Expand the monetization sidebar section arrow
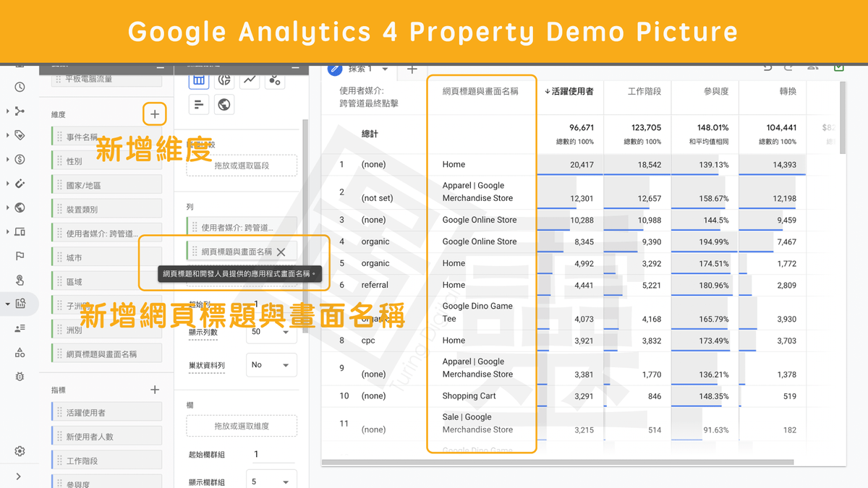The width and height of the screenshot is (868, 488). point(7,160)
